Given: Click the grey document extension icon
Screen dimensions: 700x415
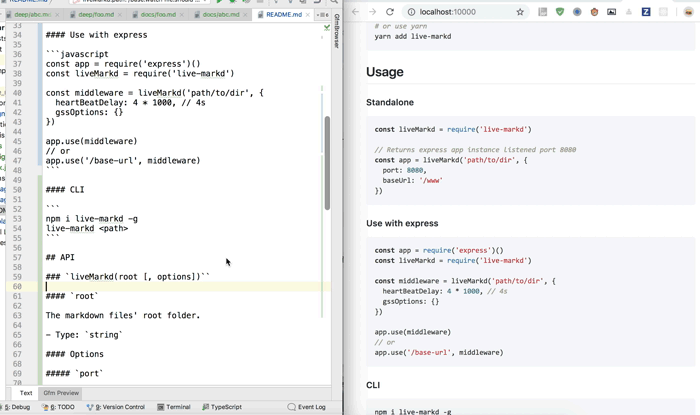Looking at the screenshot, I should (543, 12).
